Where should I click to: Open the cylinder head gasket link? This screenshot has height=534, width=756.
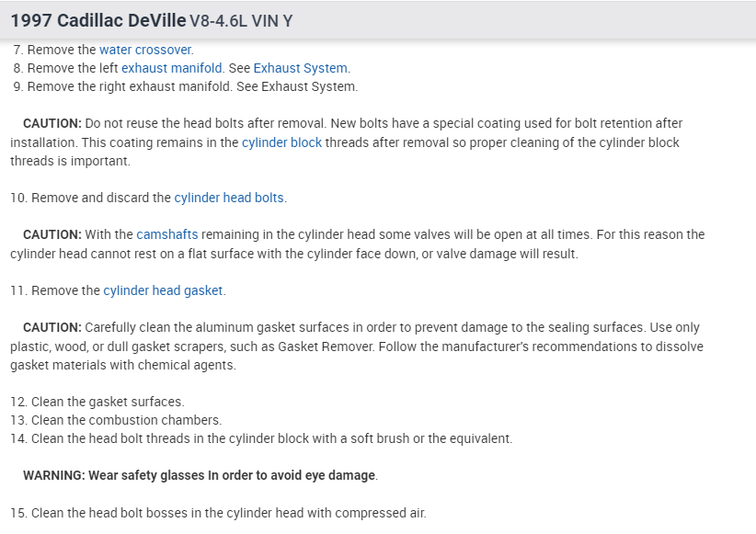tap(163, 290)
